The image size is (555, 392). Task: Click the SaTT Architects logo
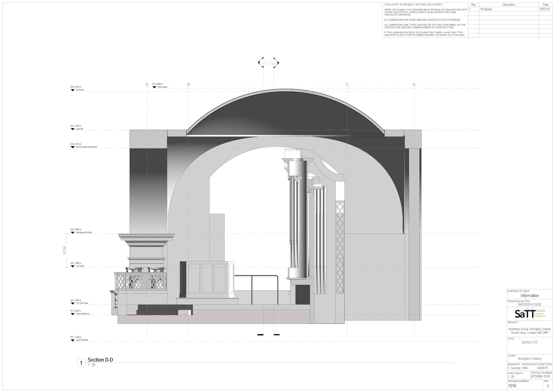tap(530, 314)
